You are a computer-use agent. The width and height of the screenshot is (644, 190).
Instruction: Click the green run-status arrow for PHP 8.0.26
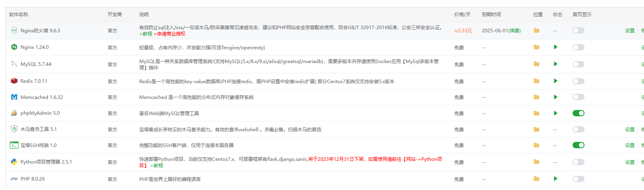click(x=556, y=179)
